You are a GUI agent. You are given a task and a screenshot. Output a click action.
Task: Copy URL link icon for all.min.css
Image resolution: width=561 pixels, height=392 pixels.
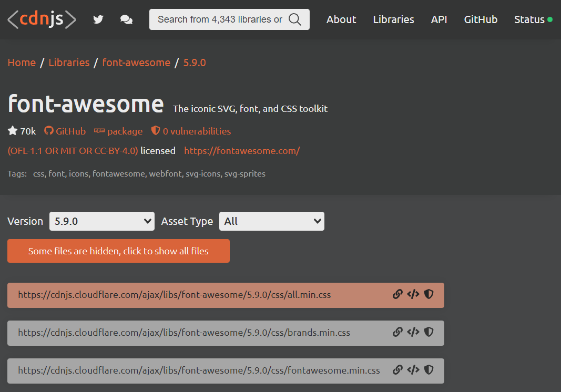(x=397, y=294)
